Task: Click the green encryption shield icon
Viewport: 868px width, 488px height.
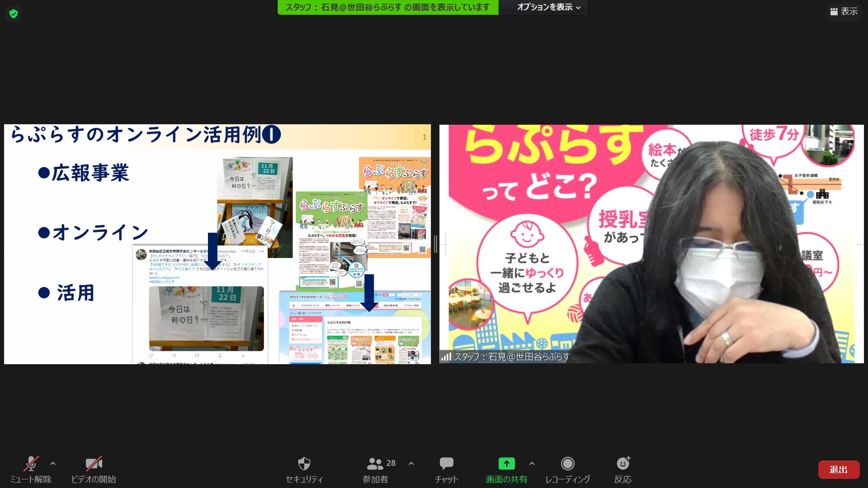Action: (x=14, y=14)
